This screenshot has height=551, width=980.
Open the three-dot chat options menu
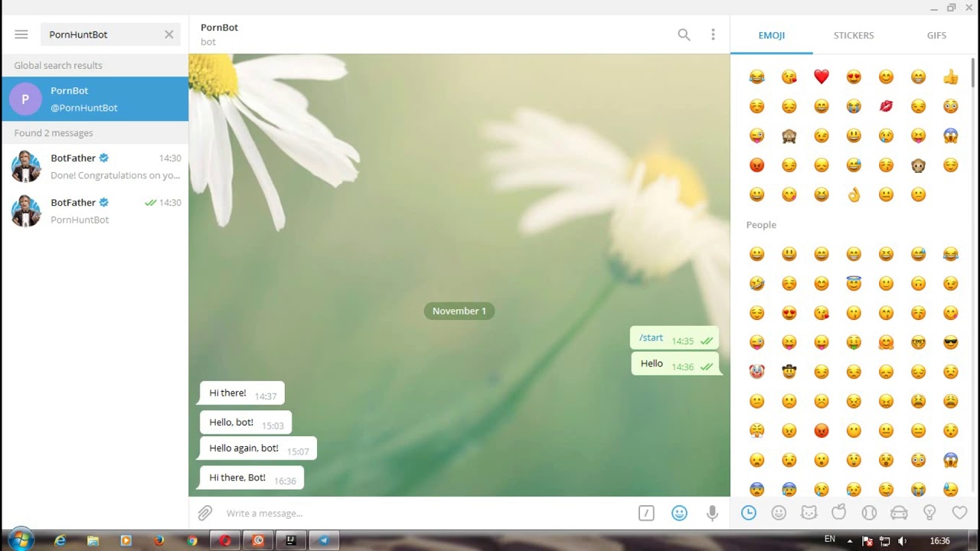[x=713, y=34]
